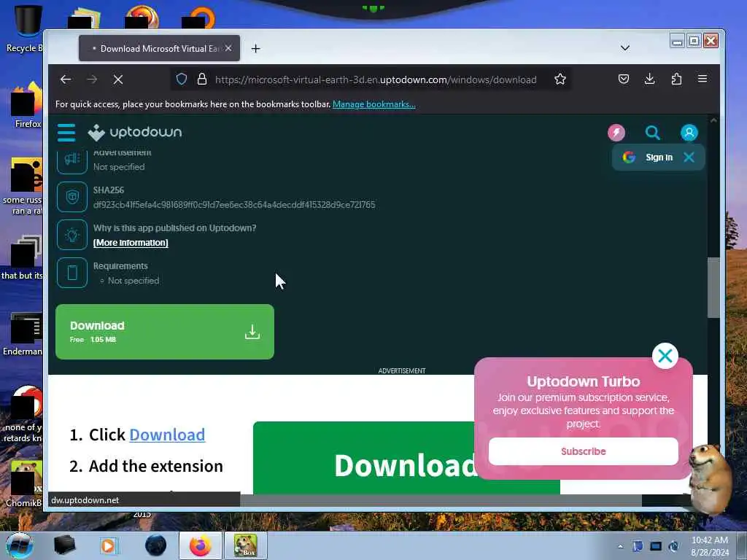Focus the URL address bar
This screenshot has height=560, width=747.
pyautogui.click(x=376, y=79)
